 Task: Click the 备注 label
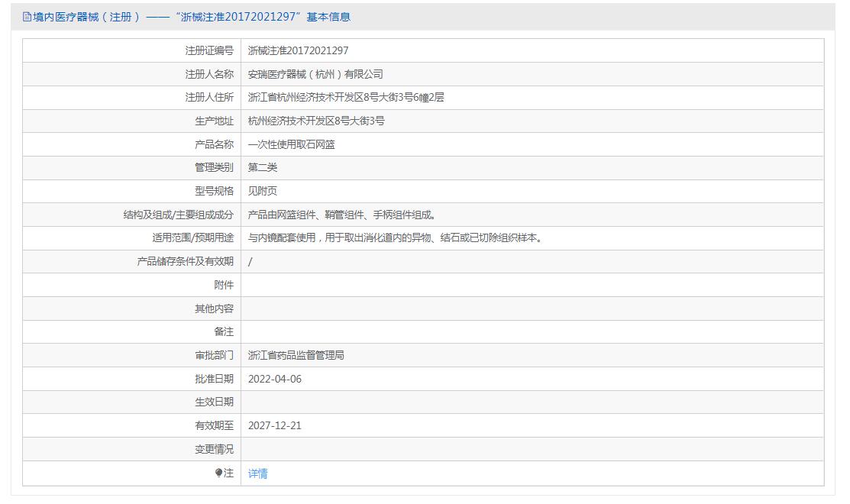pos(224,331)
